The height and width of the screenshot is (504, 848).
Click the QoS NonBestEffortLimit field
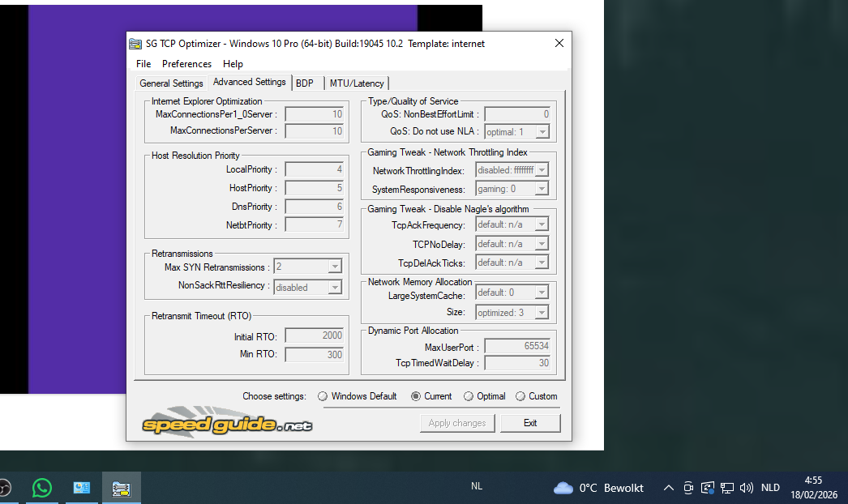pyautogui.click(x=517, y=114)
